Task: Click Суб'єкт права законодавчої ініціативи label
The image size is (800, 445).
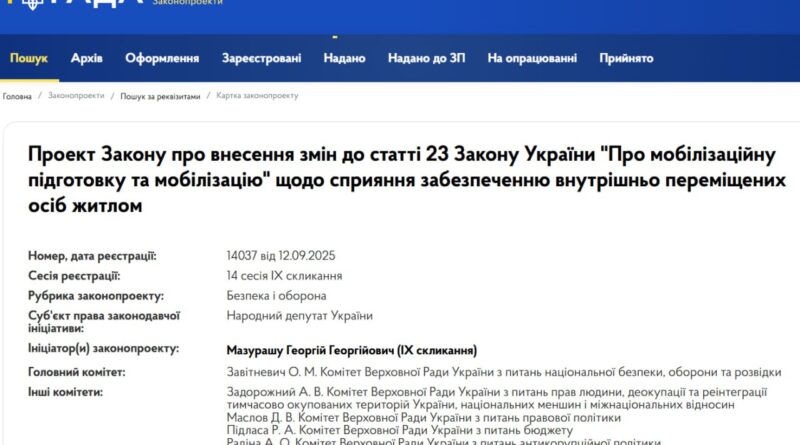Action: coord(104,322)
